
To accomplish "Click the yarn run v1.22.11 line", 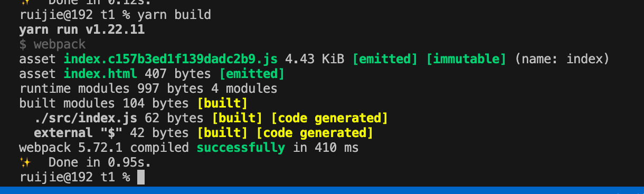I will [82, 30].
